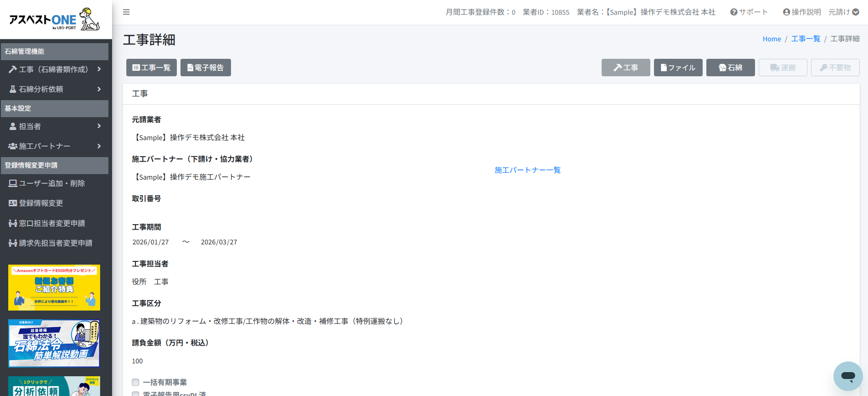Open ユーザー追加・削除 in sidebar

pyautogui.click(x=51, y=183)
